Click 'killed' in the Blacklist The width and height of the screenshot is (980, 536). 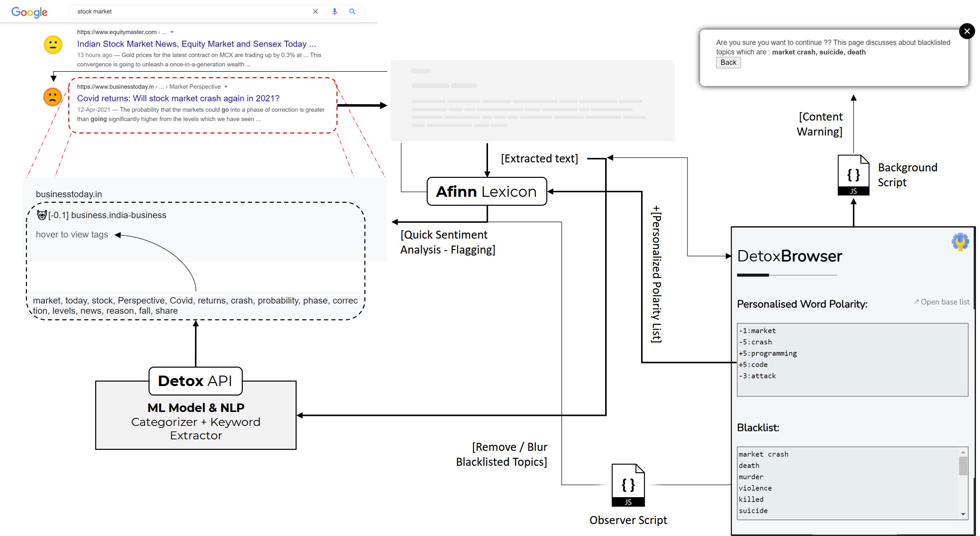[x=751, y=500]
